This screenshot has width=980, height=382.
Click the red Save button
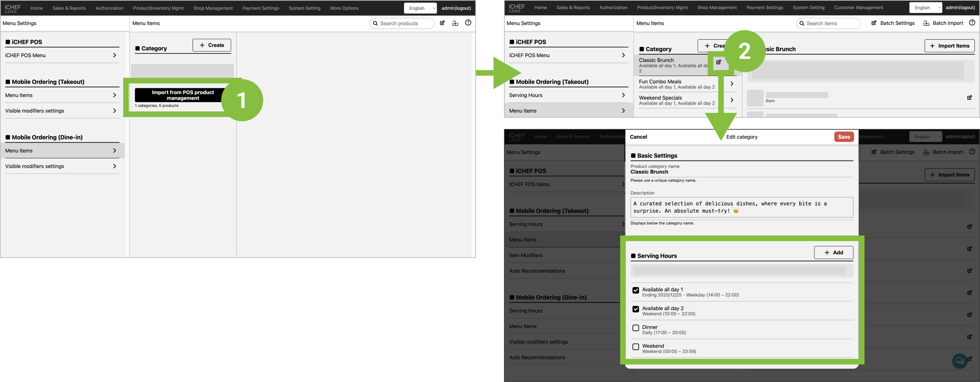point(843,137)
